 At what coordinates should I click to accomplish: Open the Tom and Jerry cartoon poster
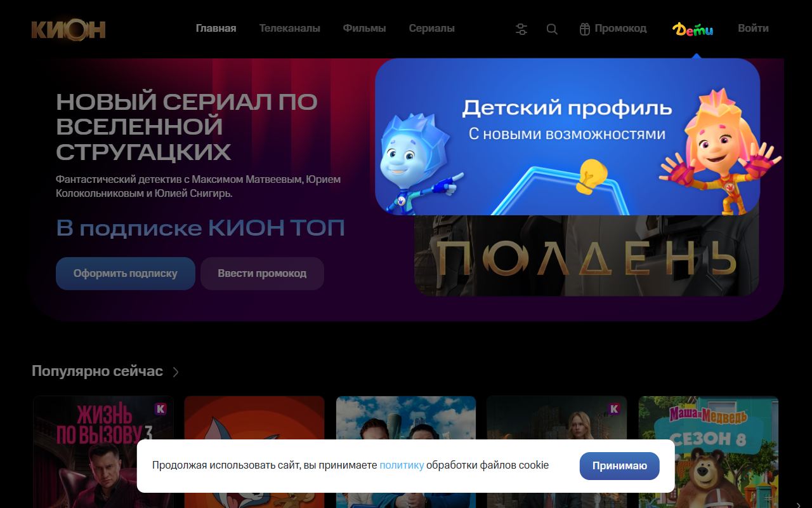coord(254,452)
